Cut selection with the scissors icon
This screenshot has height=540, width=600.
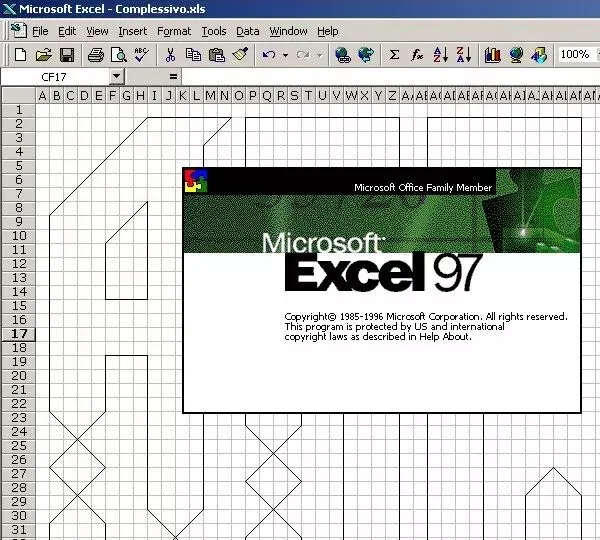170,55
